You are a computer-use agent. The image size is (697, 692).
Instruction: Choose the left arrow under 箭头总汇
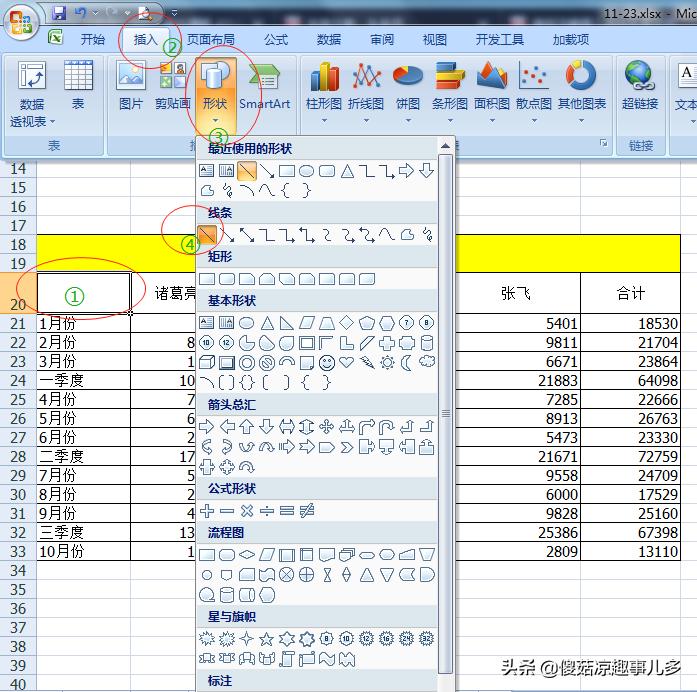point(227,427)
